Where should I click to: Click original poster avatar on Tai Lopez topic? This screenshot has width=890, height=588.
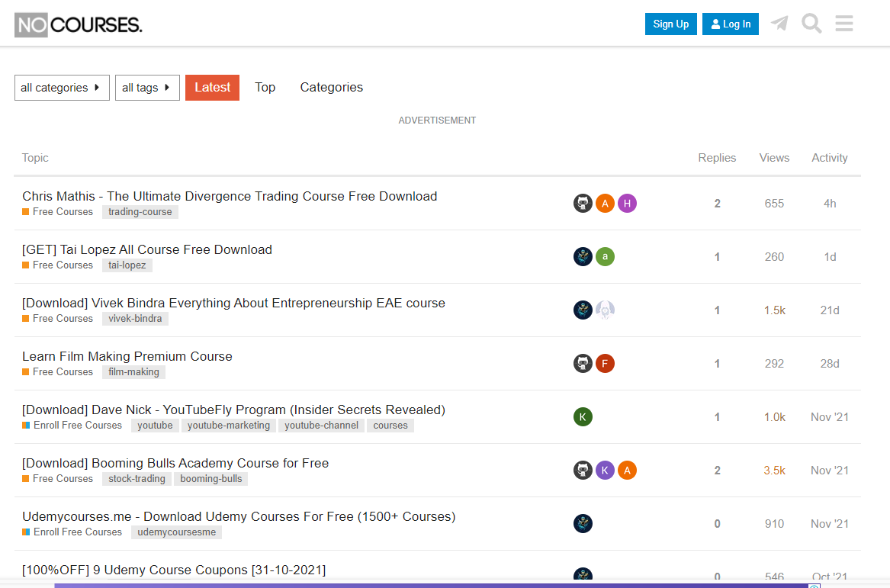(x=583, y=256)
